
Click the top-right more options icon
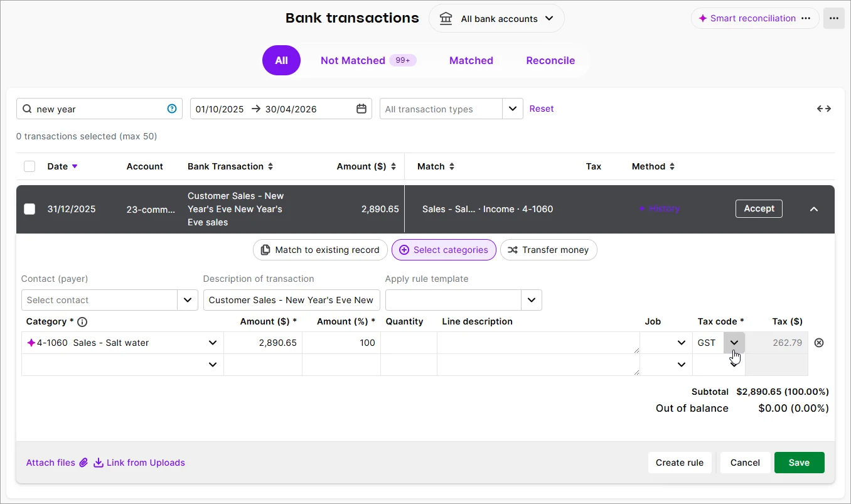[834, 18]
